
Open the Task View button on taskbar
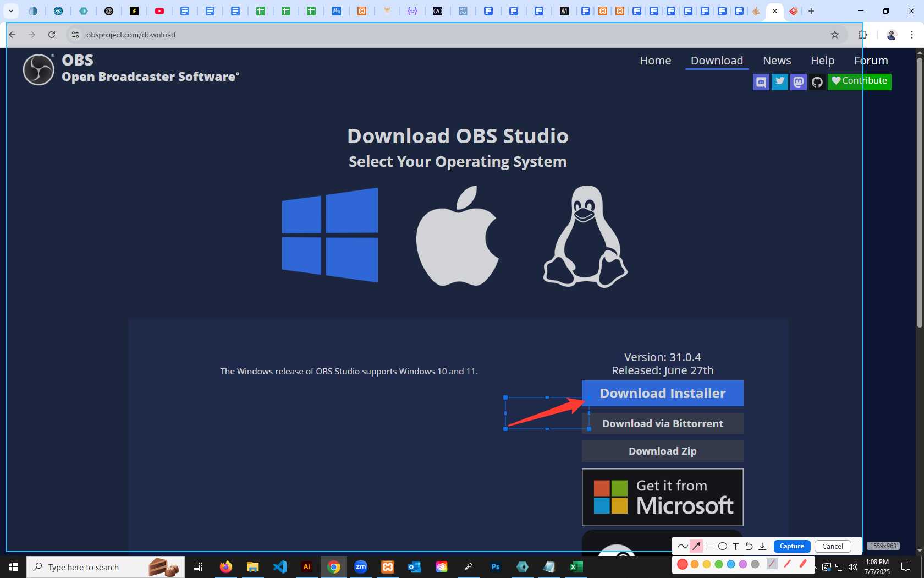point(198,567)
